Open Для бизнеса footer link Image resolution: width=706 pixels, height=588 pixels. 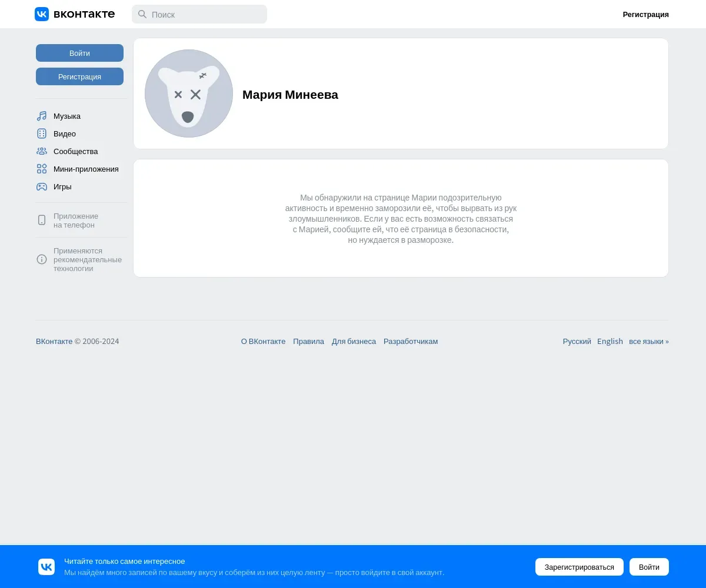[354, 341]
